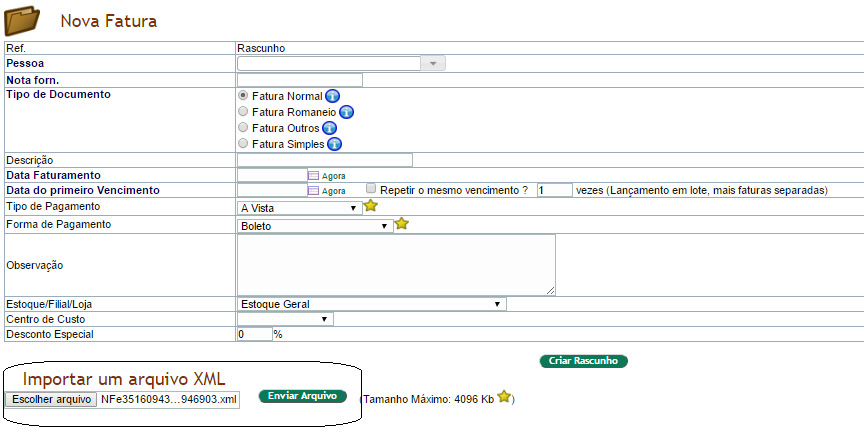Focus the vezes repetition count field
The image size is (864, 441).
click(x=555, y=190)
